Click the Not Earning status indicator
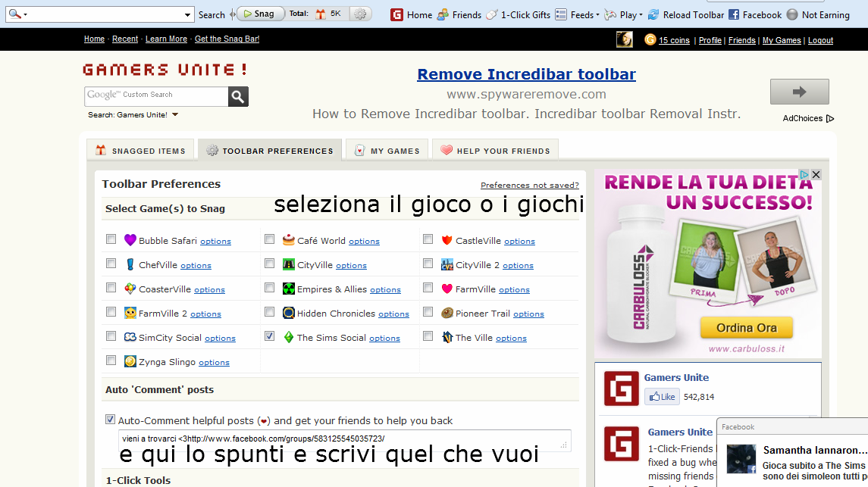 818,15
